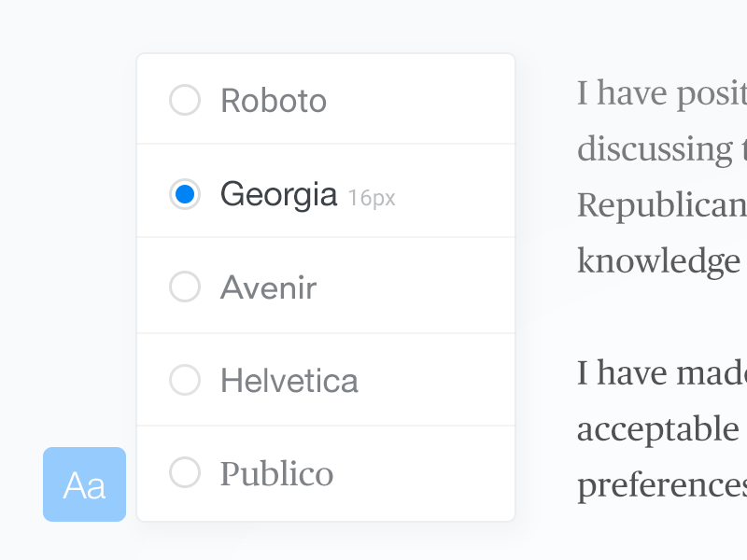Open the Aa font settings button

pos(84,484)
